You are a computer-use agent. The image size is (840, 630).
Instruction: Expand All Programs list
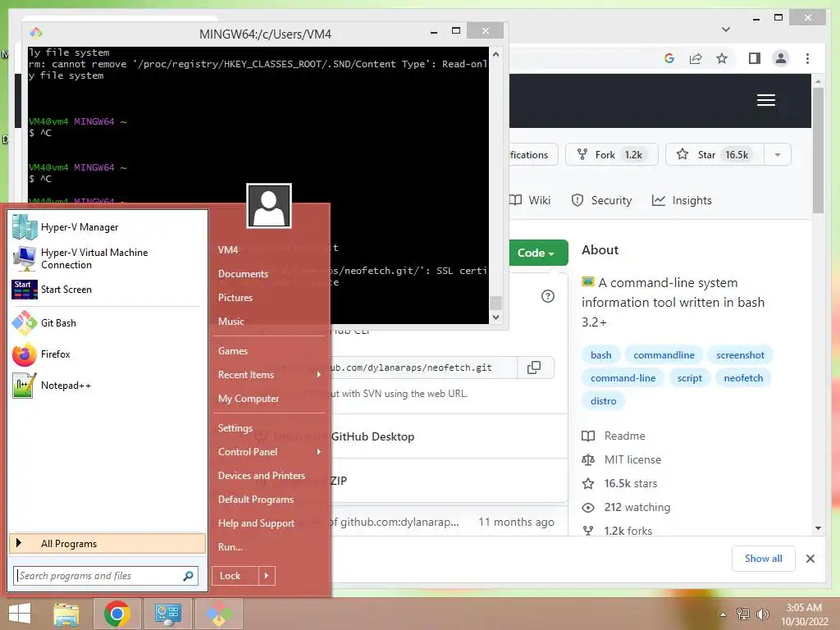point(107,544)
